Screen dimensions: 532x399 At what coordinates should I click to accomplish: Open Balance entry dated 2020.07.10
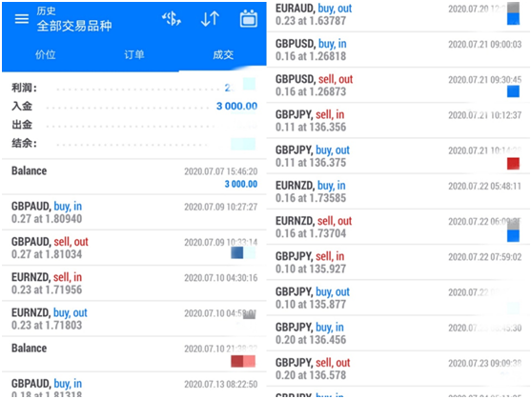tap(134, 354)
